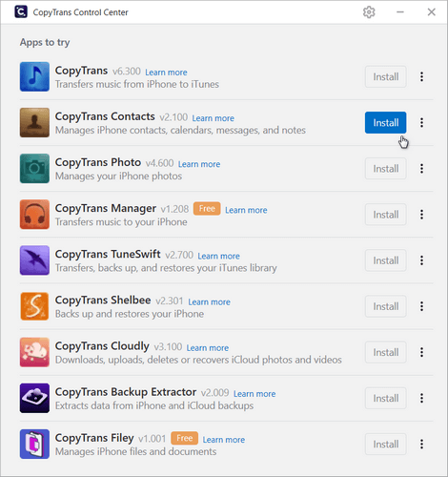Image resolution: width=448 pixels, height=477 pixels.
Task: Install CopyTrans Contacts with the blue button
Action: coord(385,122)
